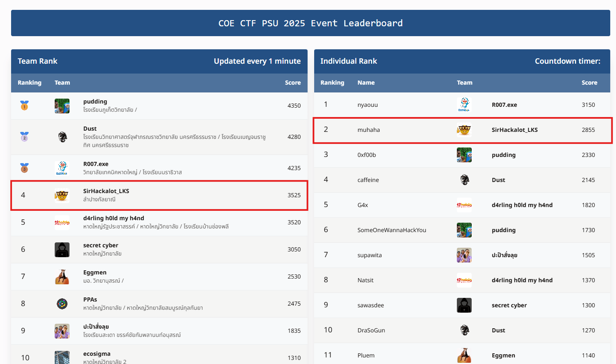Click the PPAs globe avatar icon

(x=62, y=304)
